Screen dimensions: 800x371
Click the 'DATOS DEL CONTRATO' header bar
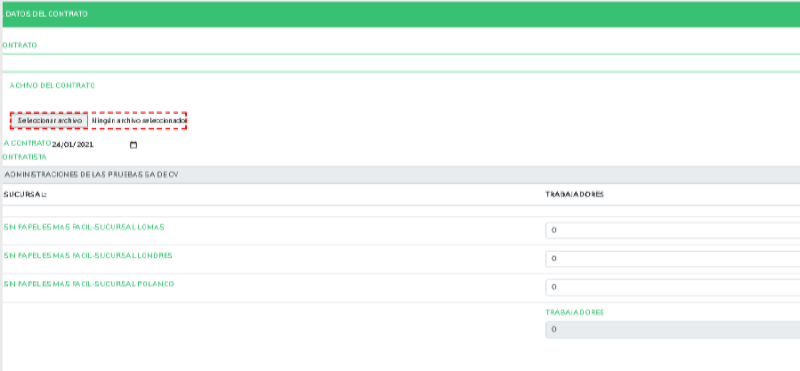(401, 14)
